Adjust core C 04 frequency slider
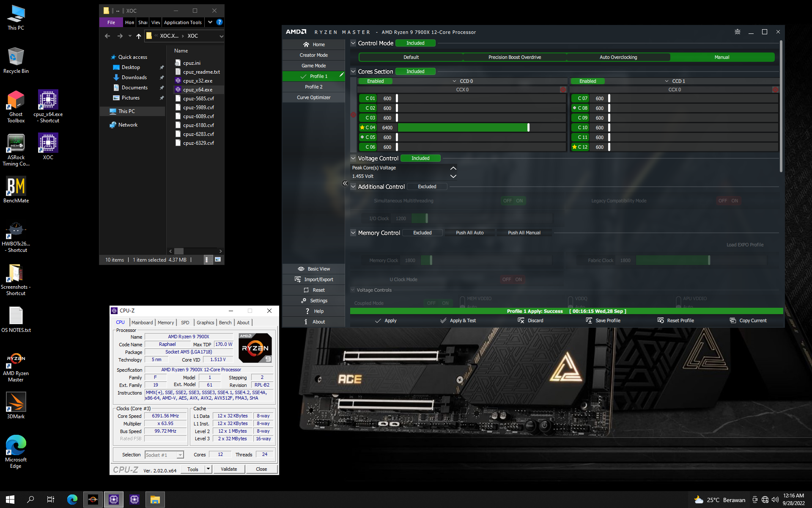Image resolution: width=812 pixels, height=508 pixels. coord(528,127)
